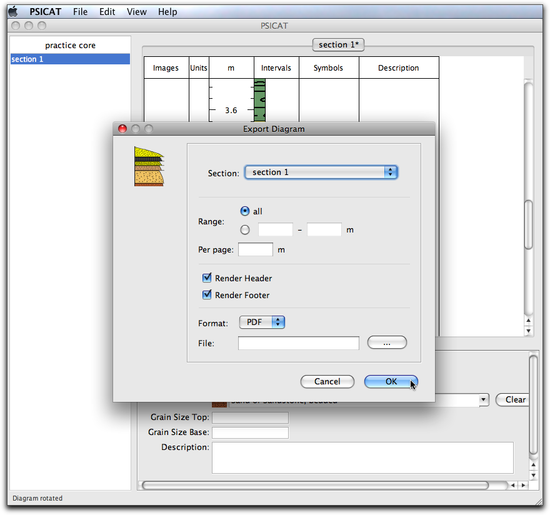Open the Apple menu
550x515 pixels.
tap(13, 12)
